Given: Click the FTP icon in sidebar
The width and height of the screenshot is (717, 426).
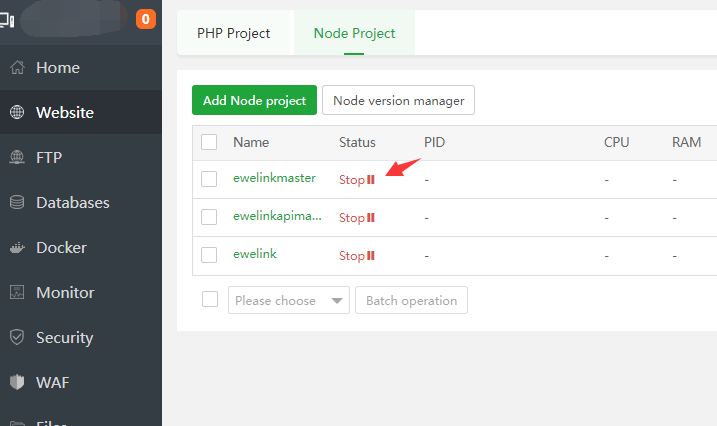Looking at the screenshot, I should click(17, 158).
